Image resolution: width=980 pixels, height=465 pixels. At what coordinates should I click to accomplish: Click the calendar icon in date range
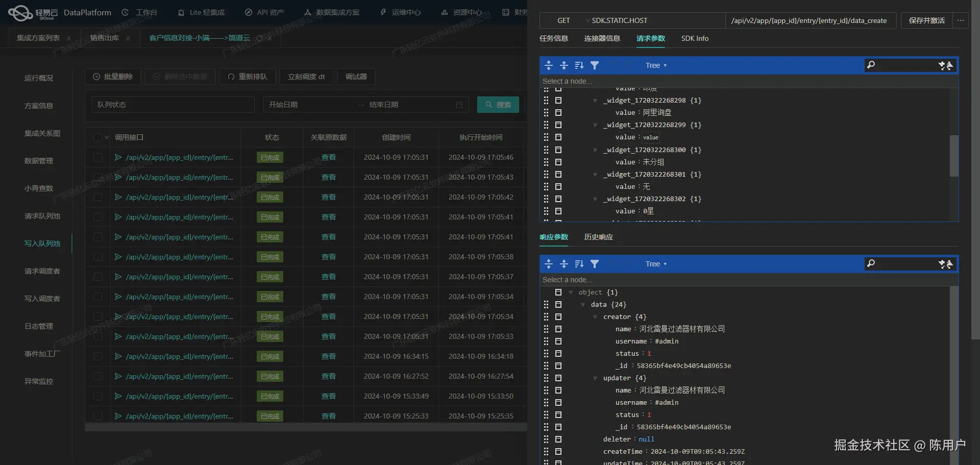pos(459,105)
